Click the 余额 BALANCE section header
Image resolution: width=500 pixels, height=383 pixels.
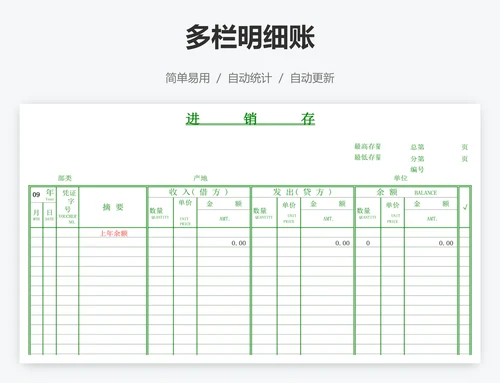(406, 192)
